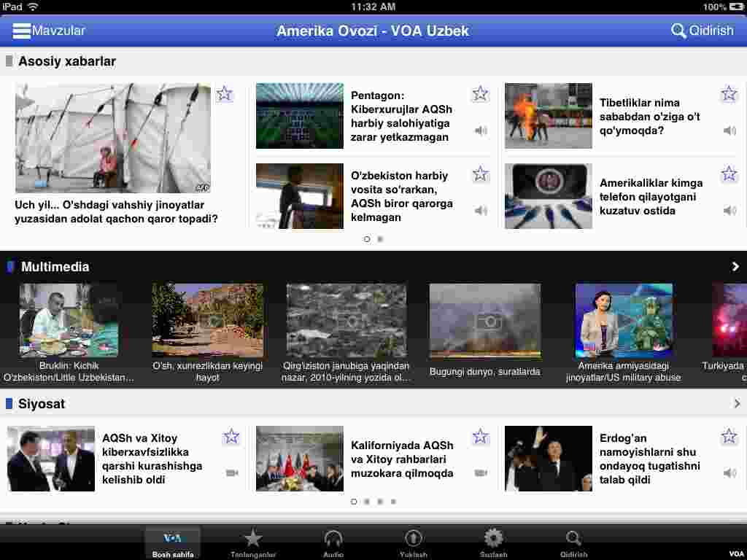This screenshot has width=747, height=560.
Task: Open Bruklin Kichik O'zbekiston multimedia thumbnail
Action: tap(69, 320)
